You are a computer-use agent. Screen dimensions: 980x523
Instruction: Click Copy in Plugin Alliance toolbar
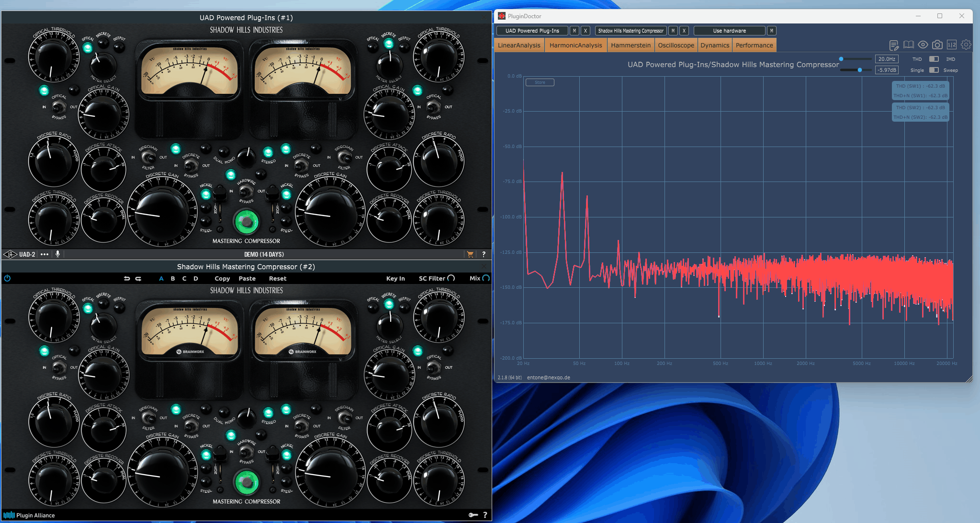click(x=222, y=278)
